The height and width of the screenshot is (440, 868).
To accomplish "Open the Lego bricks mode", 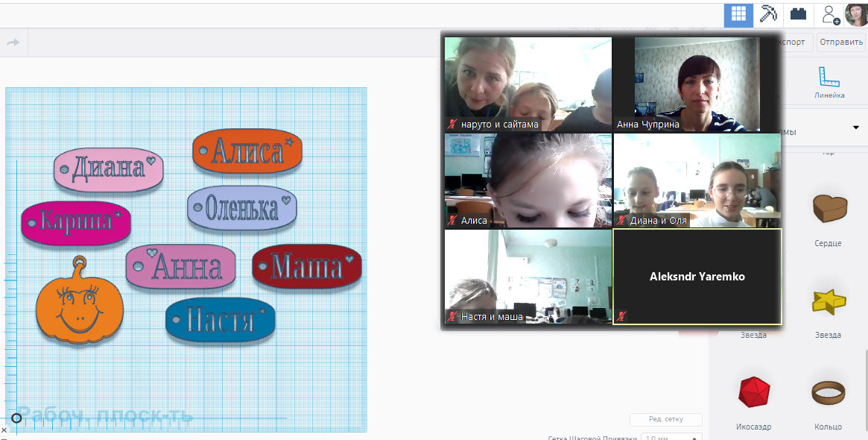I will click(x=799, y=15).
